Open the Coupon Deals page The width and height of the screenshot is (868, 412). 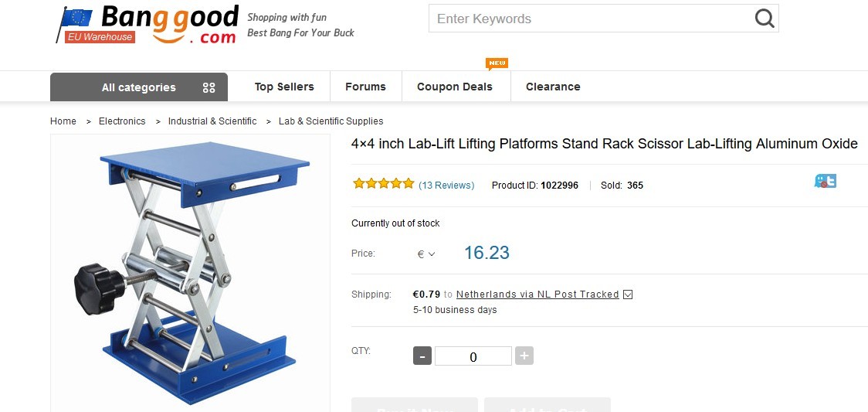pos(455,87)
